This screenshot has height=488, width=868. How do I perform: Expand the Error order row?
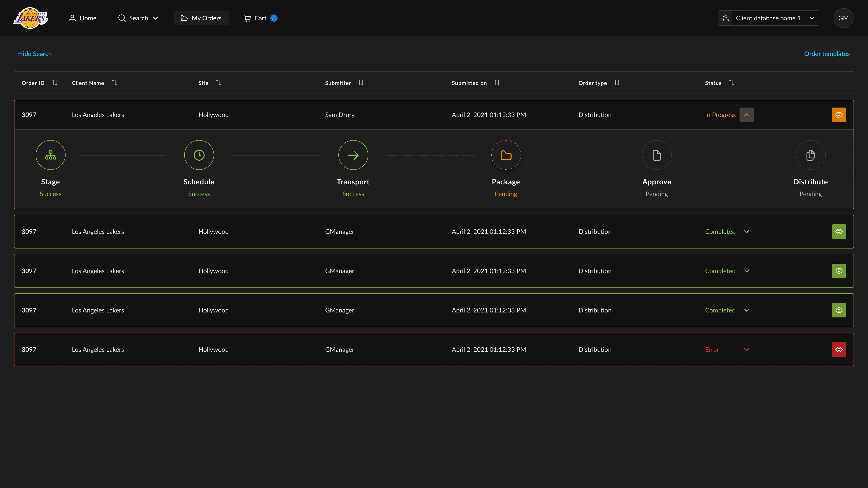(x=746, y=350)
